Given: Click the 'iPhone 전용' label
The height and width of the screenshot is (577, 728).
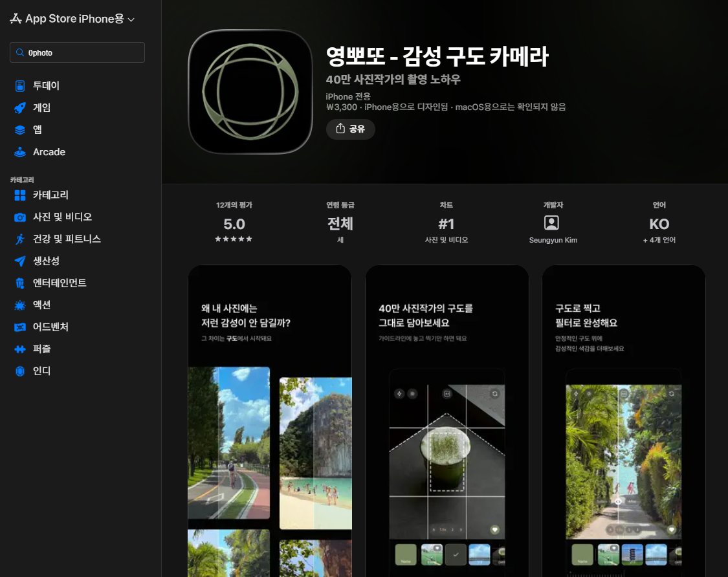Looking at the screenshot, I should [348, 96].
